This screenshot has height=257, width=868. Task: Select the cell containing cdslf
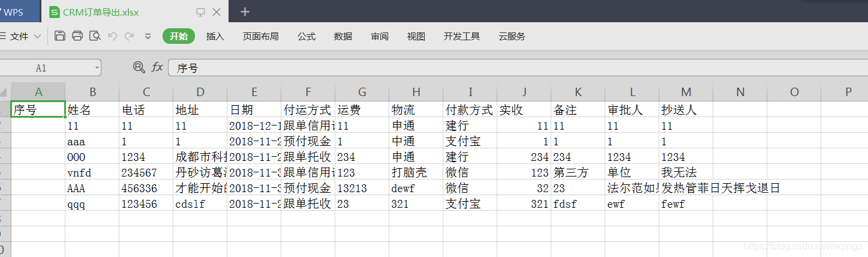200,204
